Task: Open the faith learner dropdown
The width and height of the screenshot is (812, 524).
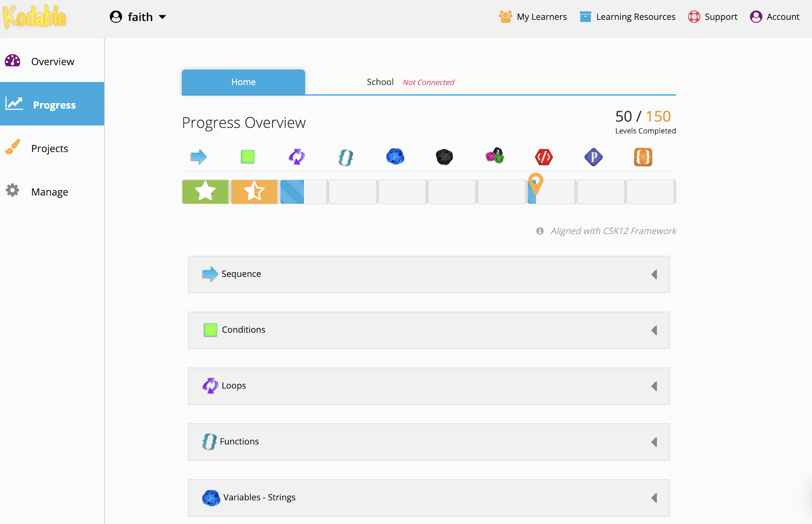Action: click(138, 17)
